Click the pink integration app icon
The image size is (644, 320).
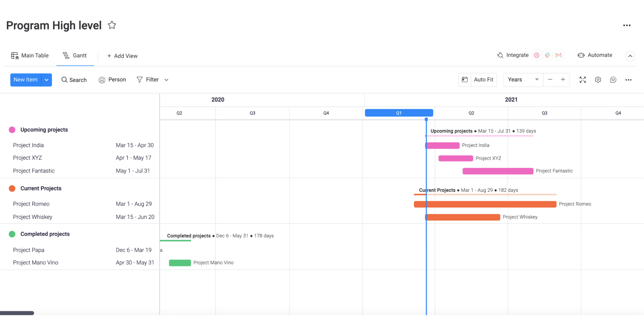536,55
